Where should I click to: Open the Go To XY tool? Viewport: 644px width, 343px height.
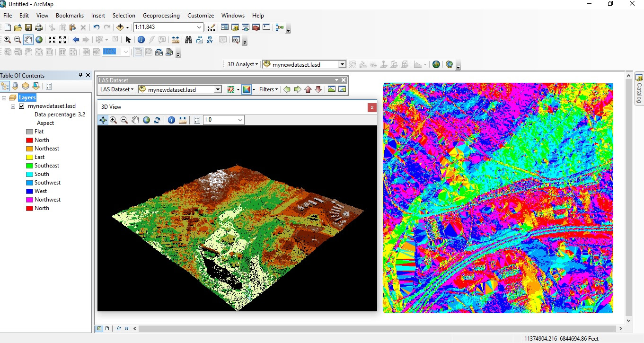click(x=210, y=40)
